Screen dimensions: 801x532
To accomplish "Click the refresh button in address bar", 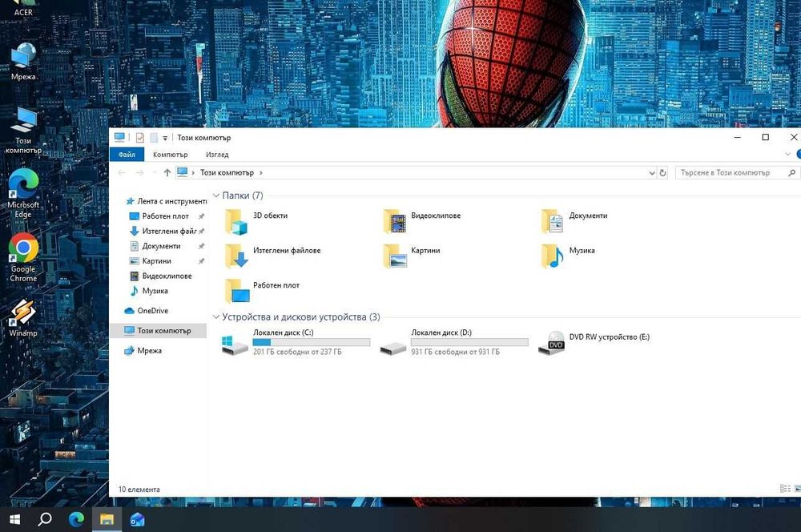I will tap(662, 173).
